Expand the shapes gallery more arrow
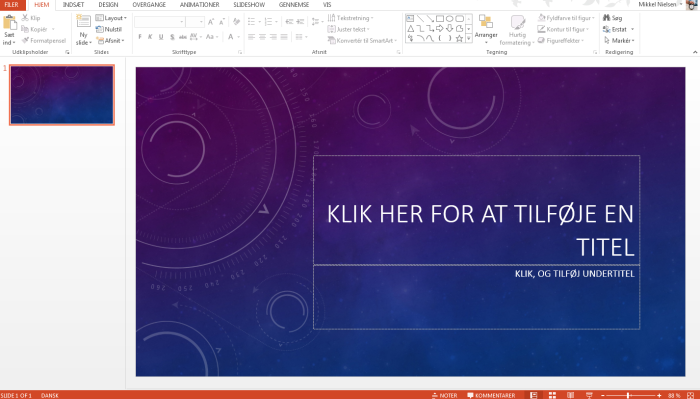 469,39
